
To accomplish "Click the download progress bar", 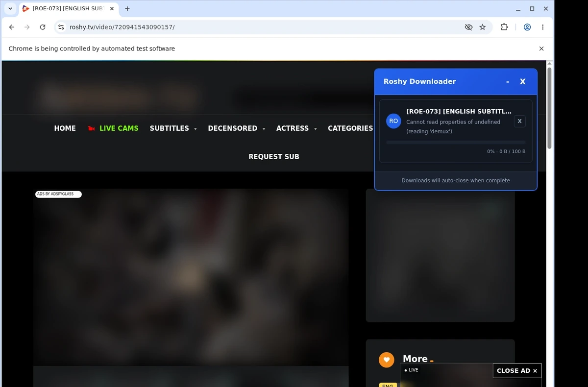I will pyautogui.click(x=456, y=142).
